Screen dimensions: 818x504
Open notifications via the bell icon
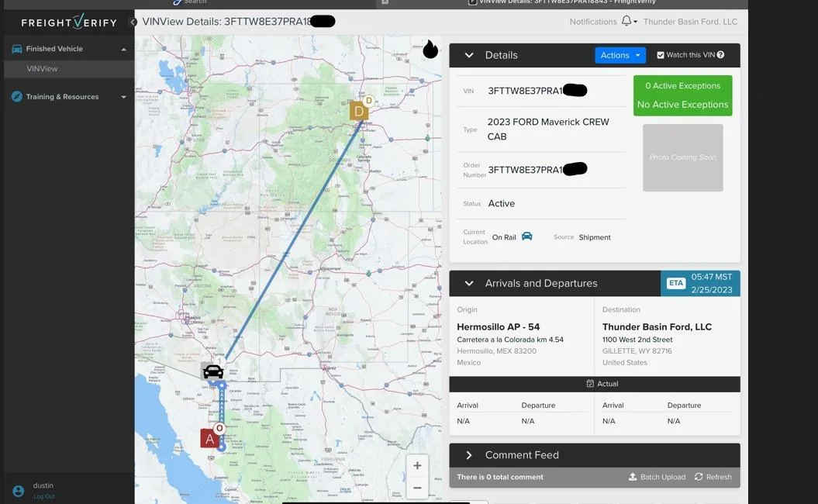click(626, 21)
